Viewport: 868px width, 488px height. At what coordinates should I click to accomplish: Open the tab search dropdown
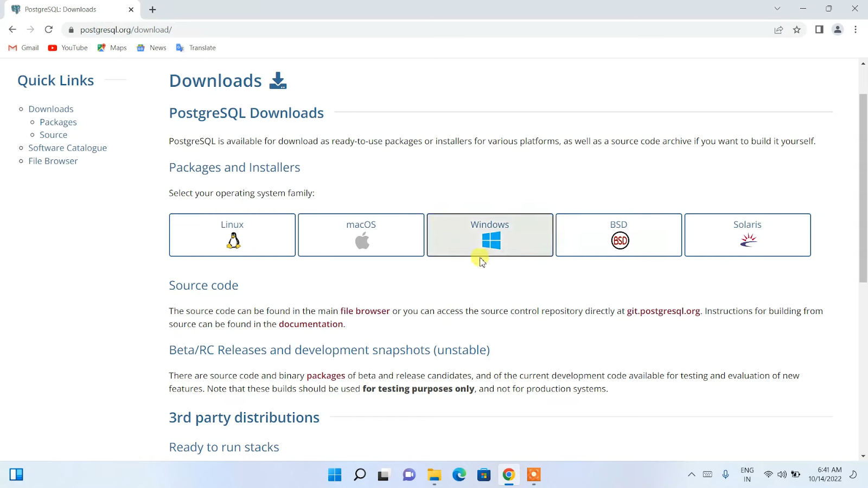777,9
